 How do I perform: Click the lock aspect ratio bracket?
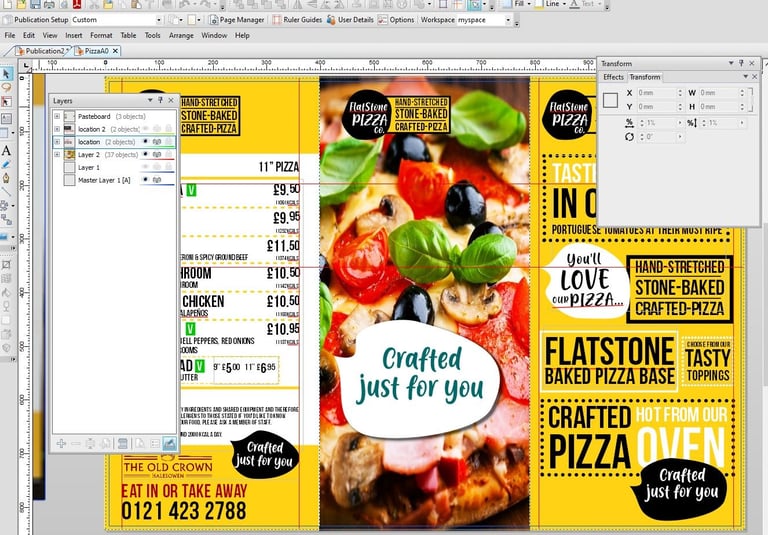click(751, 99)
